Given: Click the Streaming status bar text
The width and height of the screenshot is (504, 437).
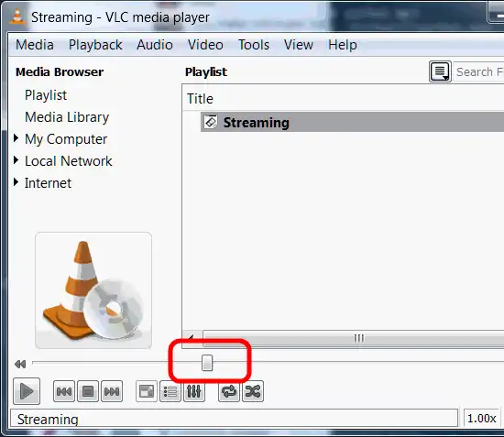Looking at the screenshot, I should (48, 420).
